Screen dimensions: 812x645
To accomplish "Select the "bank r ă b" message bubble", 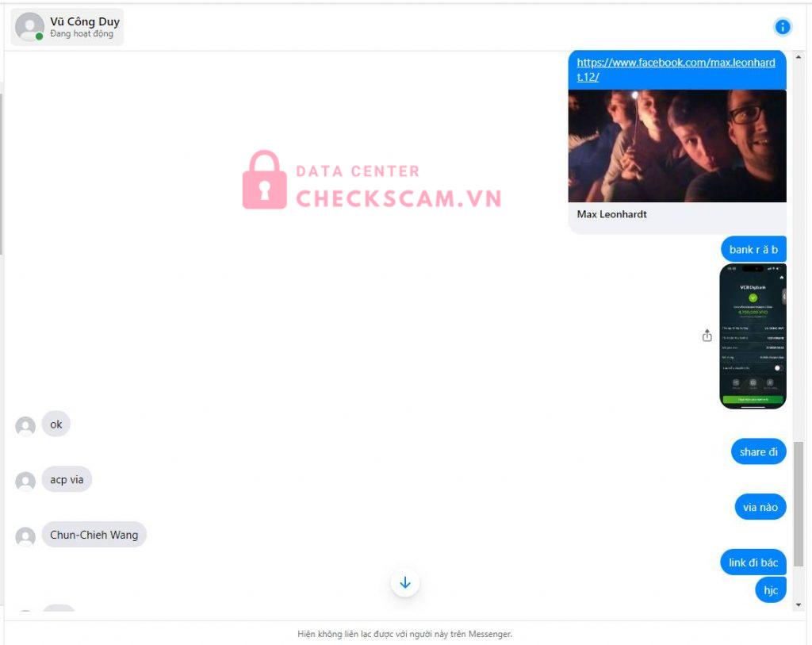I will 753,249.
